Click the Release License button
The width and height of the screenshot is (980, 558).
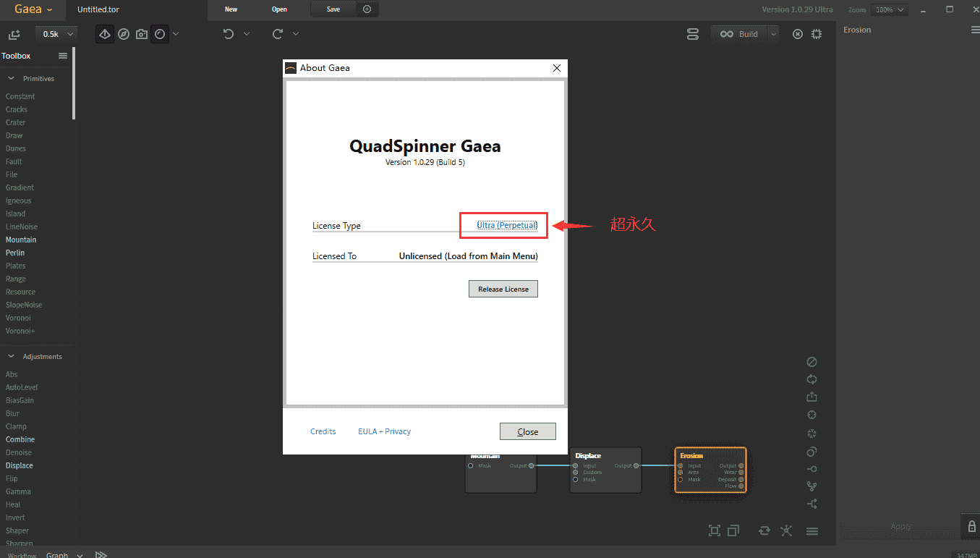pyautogui.click(x=503, y=288)
